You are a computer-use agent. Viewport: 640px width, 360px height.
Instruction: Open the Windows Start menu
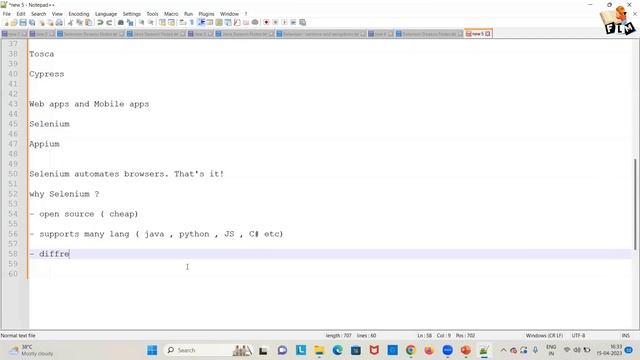pyautogui.click(x=152, y=350)
